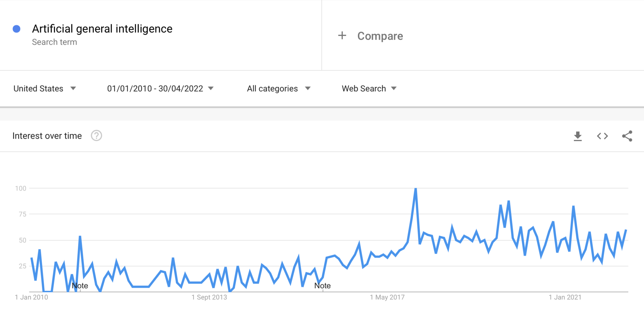Download the interest over time data
The height and width of the screenshot is (327, 644).
[578, 136]
